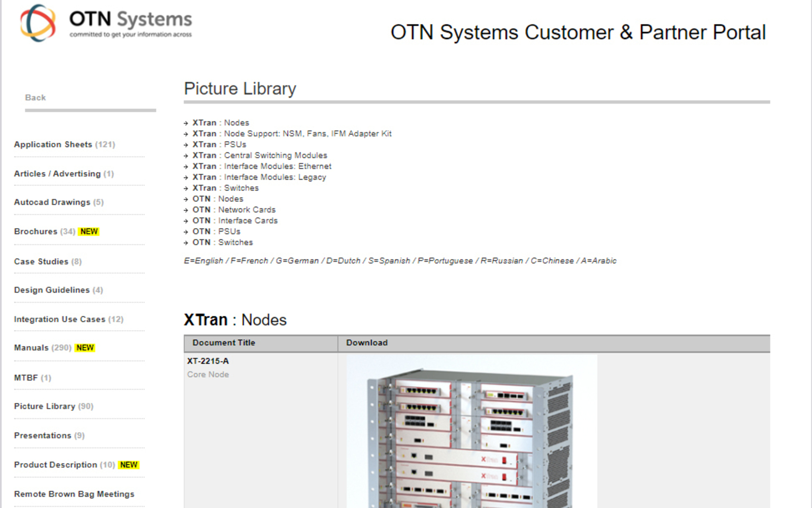The height and width of the screenshot is (508, 812).
Task: Jump to XTran : PSUs section
Action: coord(219,145)
